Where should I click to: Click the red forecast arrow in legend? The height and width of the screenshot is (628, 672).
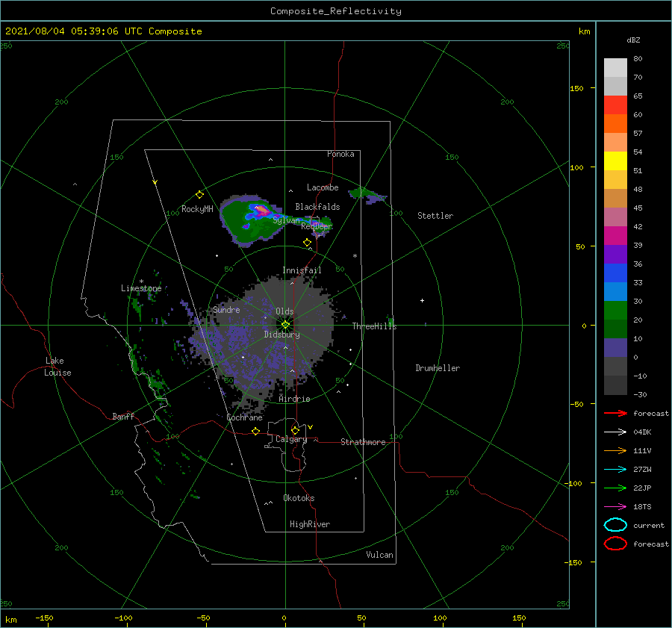click(615, 413)
